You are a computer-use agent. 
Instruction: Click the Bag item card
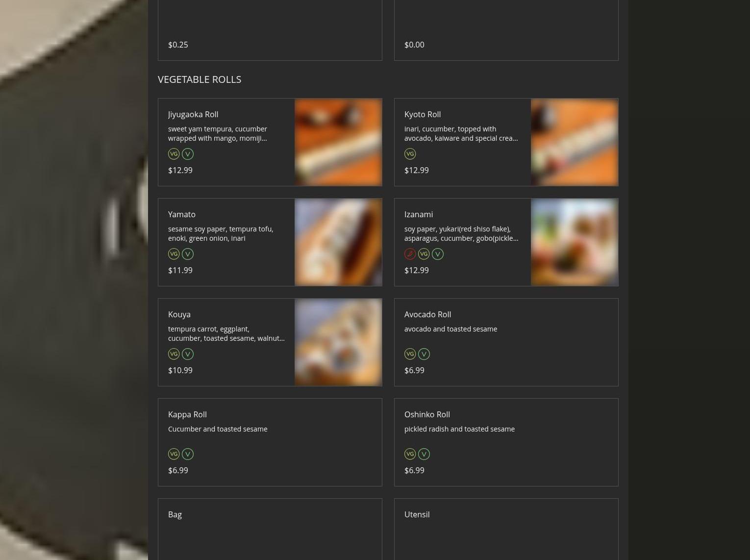270,530
